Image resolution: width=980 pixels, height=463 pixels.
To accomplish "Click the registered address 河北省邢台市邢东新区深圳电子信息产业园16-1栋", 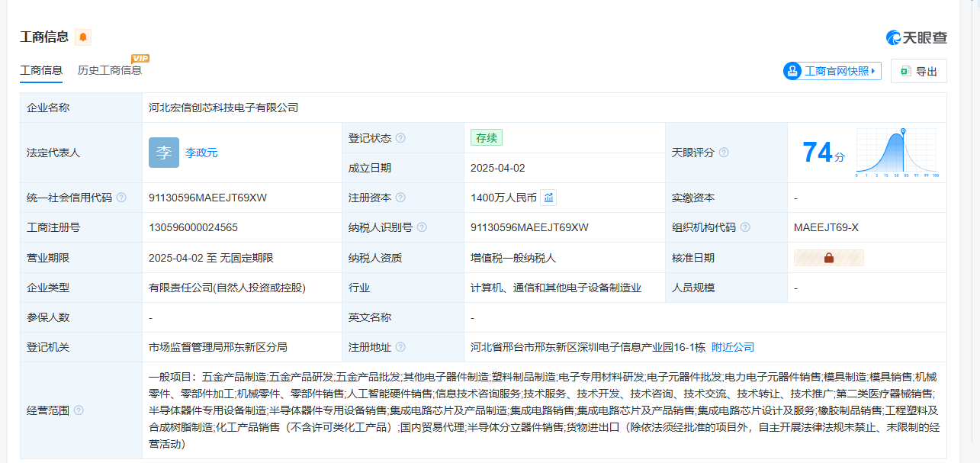I will [x=588, y=347].
